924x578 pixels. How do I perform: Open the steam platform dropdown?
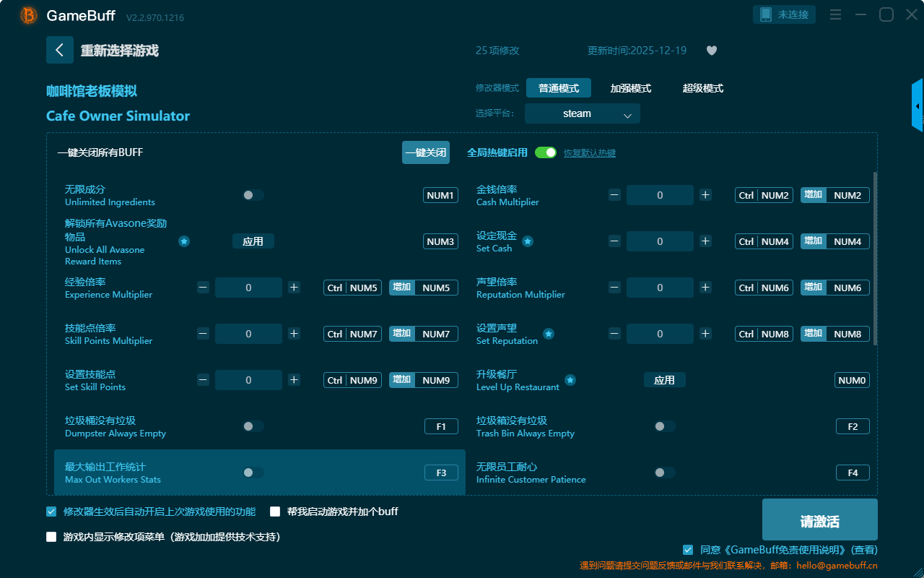click(582, 113)
